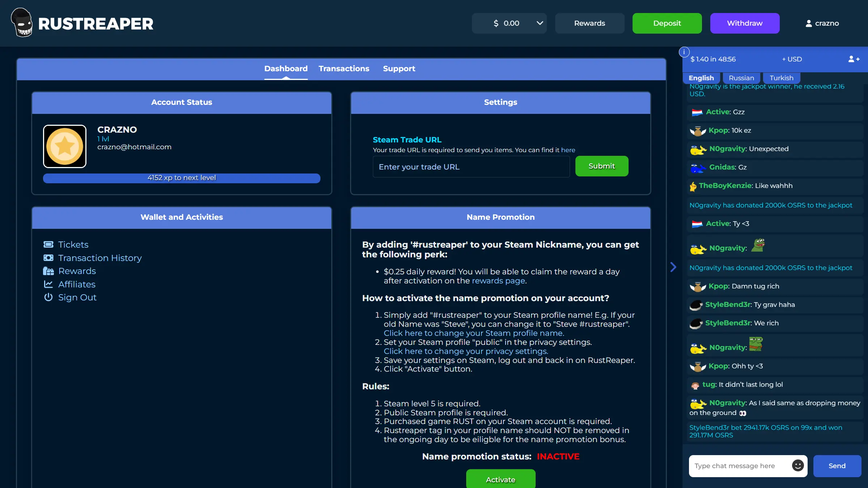Focus the trade URL input field

(471, 167)
